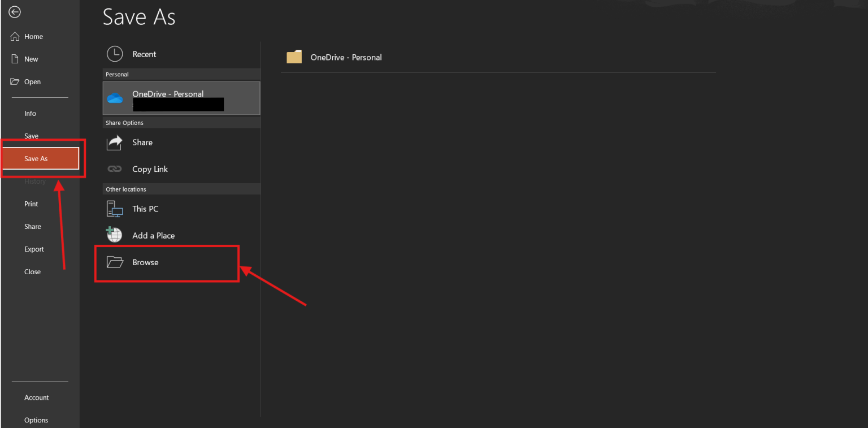
Task: Click the Open folder icon in sidebar
Action: [15, 81]
